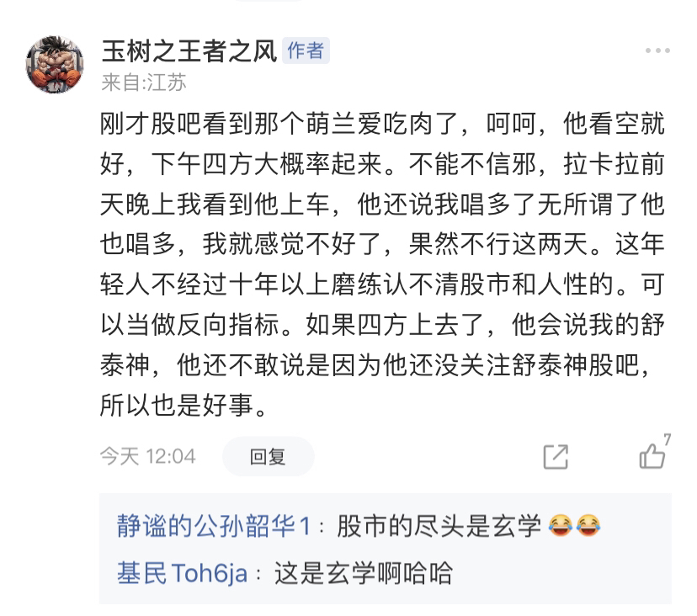The image size is (697, 616).
Task: Open 基民Toh6ja user profile
Action: point(183,573)
